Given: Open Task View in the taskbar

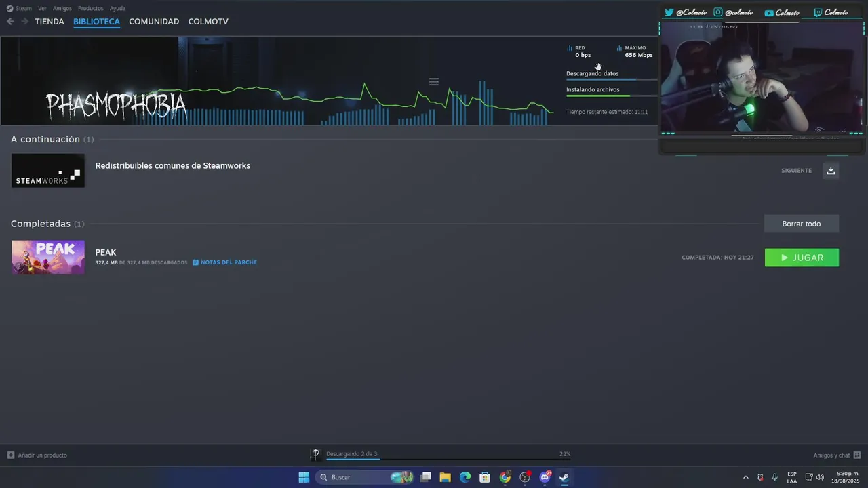Looking at the screenshot, I should click(426, 477).
